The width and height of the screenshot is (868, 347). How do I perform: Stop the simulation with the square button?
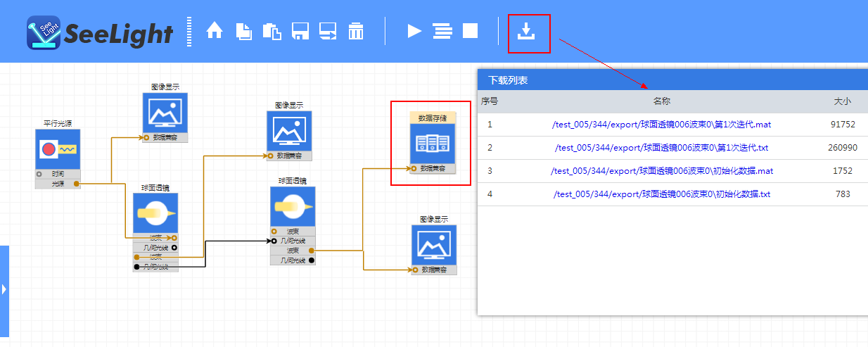pyautogui.click(x=470, y=31)
